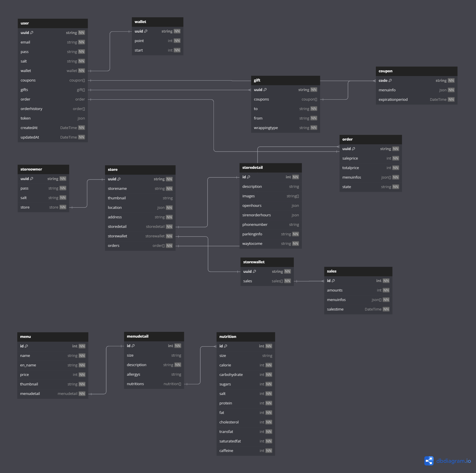The width and height of the screenshot is (476, 473).
Task: Click the orderhistory row in user table
Action: pyautogui.click(x=53, y=109)
